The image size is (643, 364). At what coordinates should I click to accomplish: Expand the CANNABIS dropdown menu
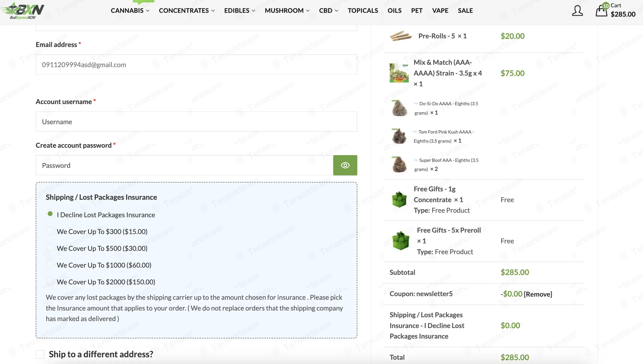coord(130,11)
